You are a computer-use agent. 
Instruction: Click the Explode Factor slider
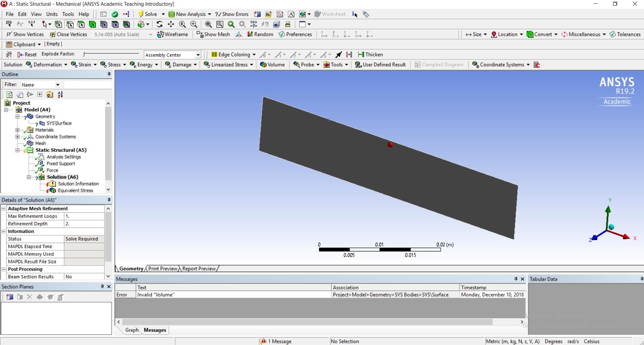[111, 54]
